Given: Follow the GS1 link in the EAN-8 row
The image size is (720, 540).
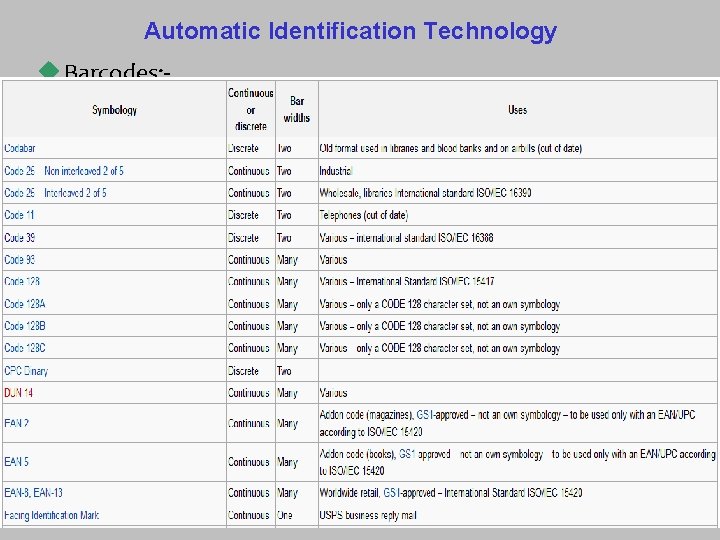Looking at the screenshot, I should tap(392, 493).
